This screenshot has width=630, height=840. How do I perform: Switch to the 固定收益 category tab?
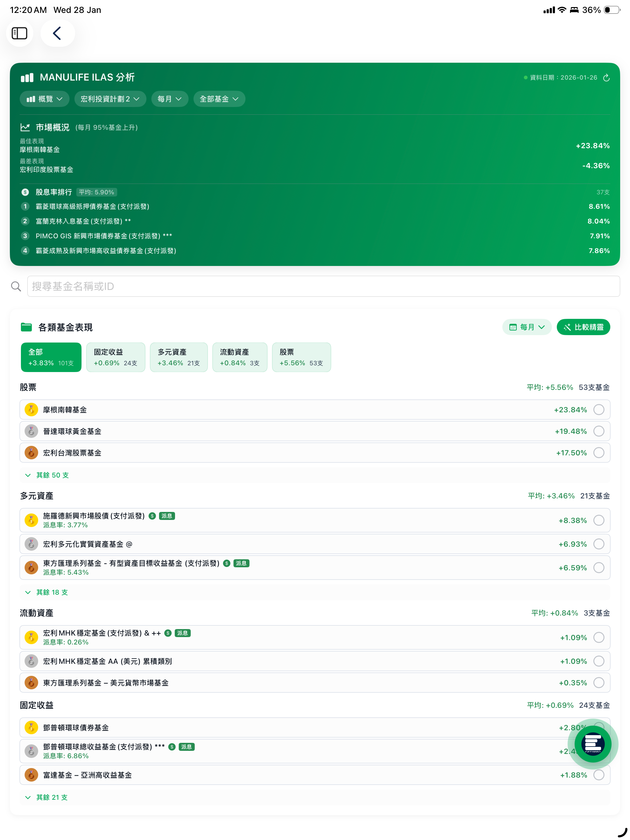116,357
